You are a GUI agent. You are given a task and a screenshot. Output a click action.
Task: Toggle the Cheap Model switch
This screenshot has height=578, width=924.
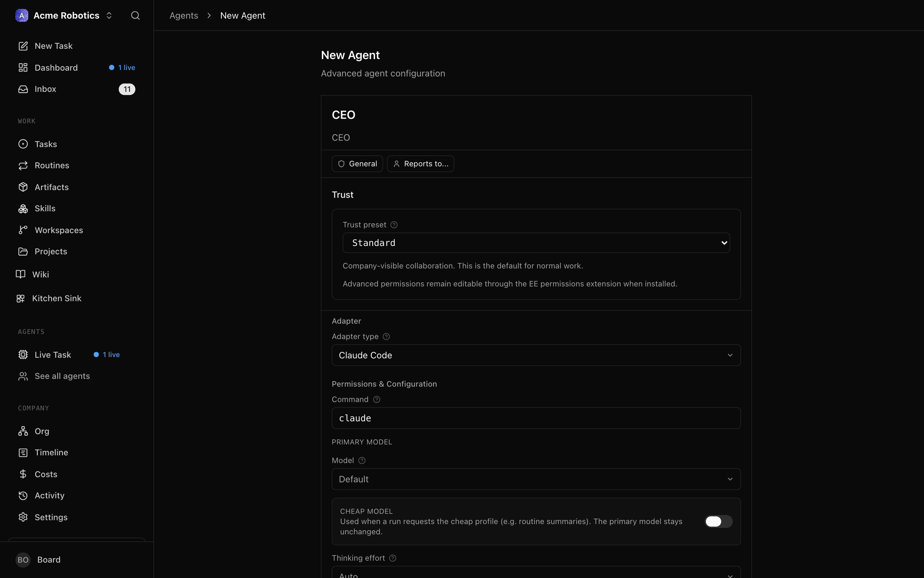click(x=718, y=521)
